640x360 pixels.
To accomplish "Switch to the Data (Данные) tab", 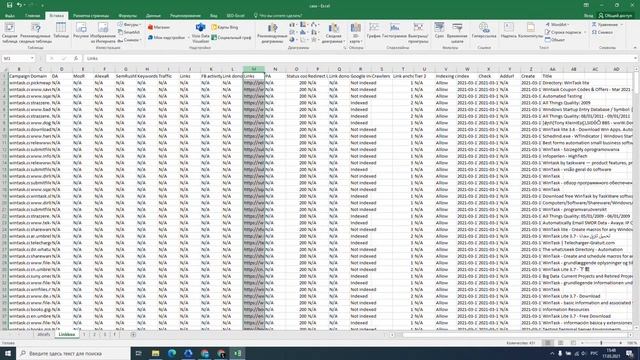I will (153, 16).
